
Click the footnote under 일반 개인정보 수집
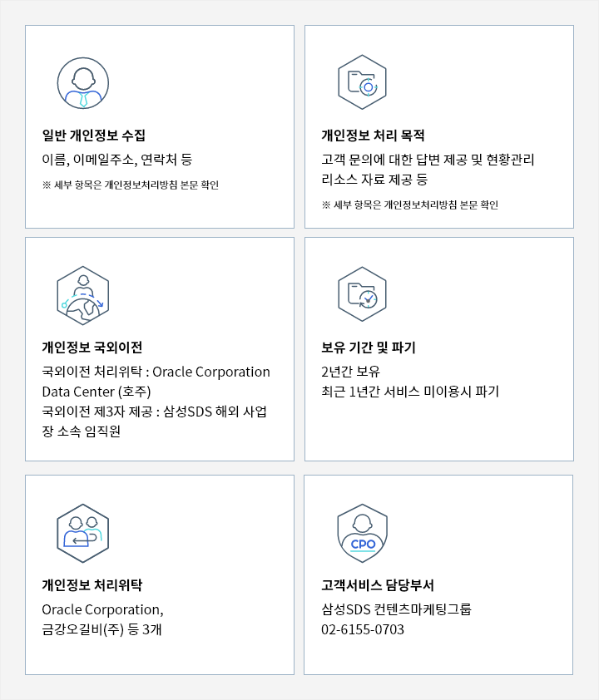pos(131,185)
